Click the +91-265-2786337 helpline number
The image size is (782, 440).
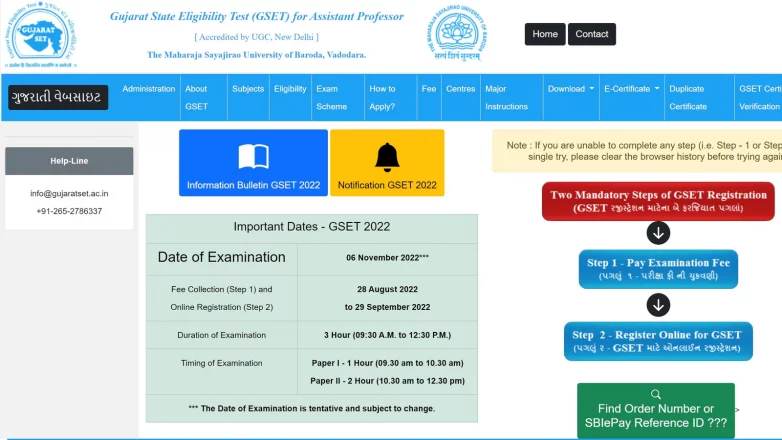click(x=69, y=211)
